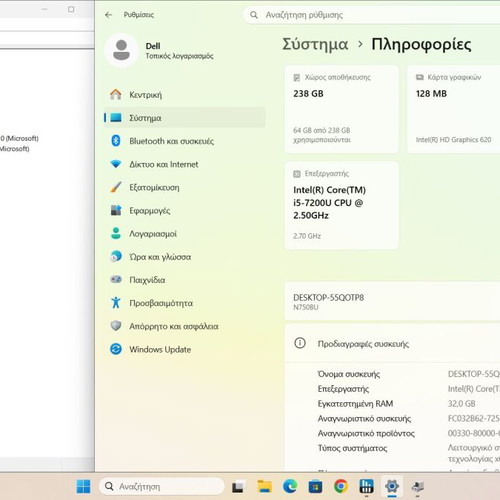Switch to Settings gear on taskbar
The width and height of the screenshot is (500, 500).
(392, 486)
